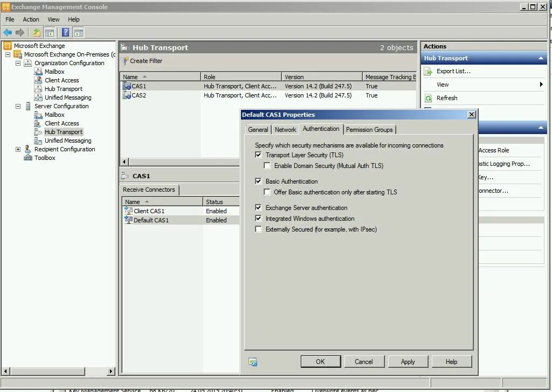
Task: Collapse the Hub Transport actions section
Action: click(541, 58)
